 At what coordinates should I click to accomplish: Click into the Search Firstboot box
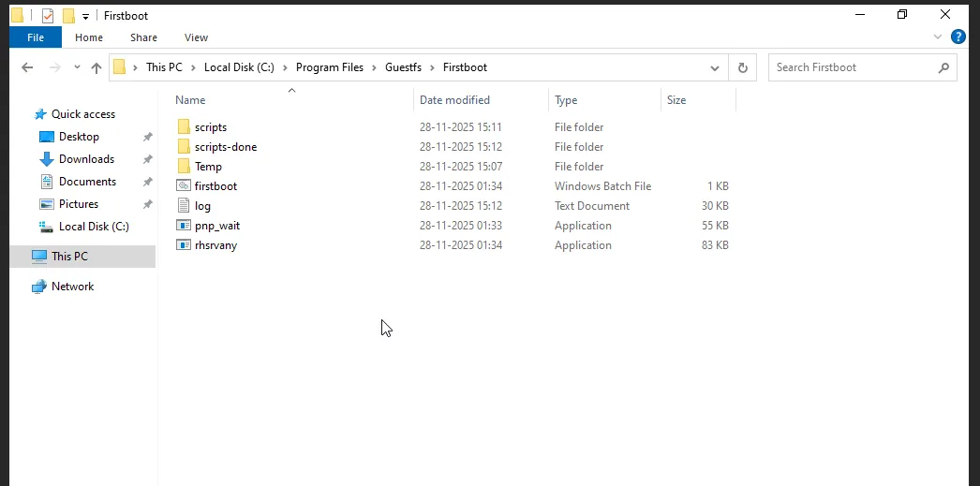(853, 67)
